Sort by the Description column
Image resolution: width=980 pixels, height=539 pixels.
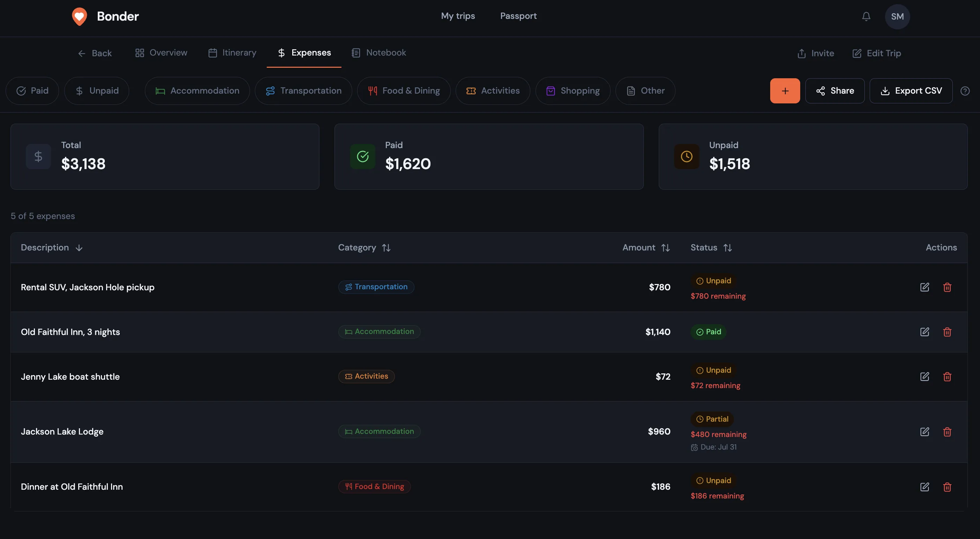pyautogui.click(x=52, y=247)
